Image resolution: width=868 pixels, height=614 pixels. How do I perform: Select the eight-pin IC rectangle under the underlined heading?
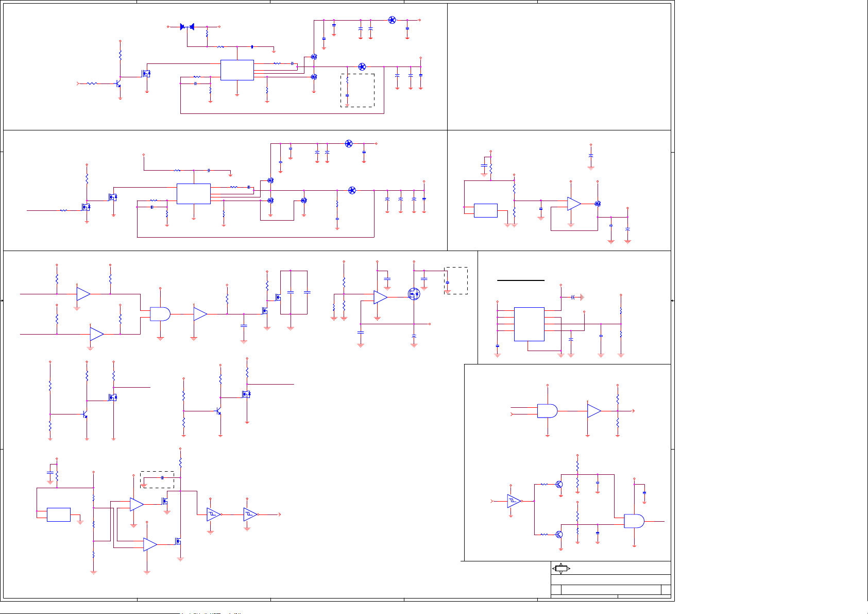tap(529, 324)
